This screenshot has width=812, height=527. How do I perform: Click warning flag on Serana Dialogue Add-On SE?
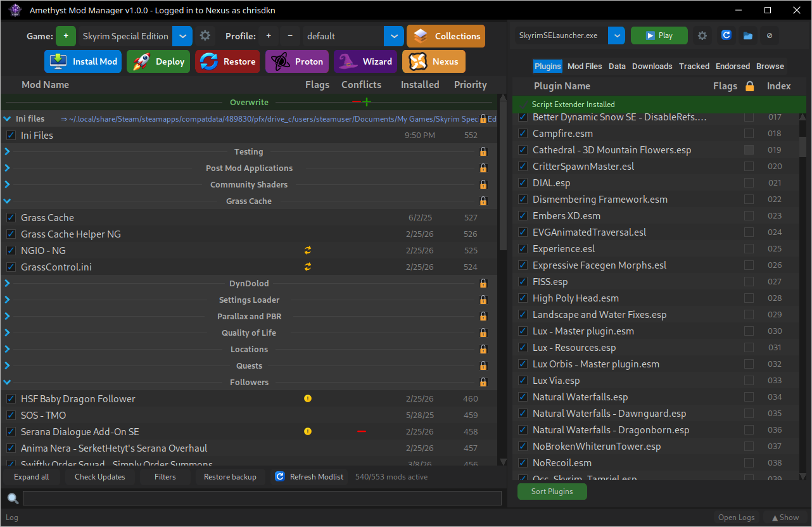click(x=308, y=431)
